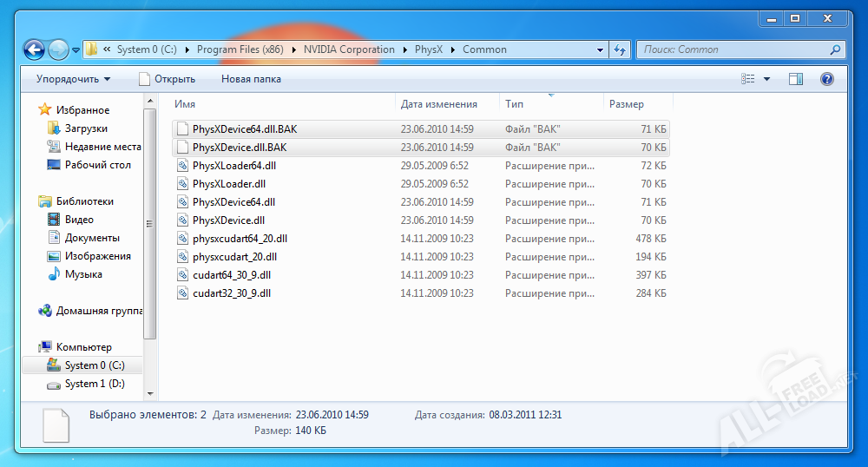
Task: Click the change view icon
Action: tap(748, 79)
